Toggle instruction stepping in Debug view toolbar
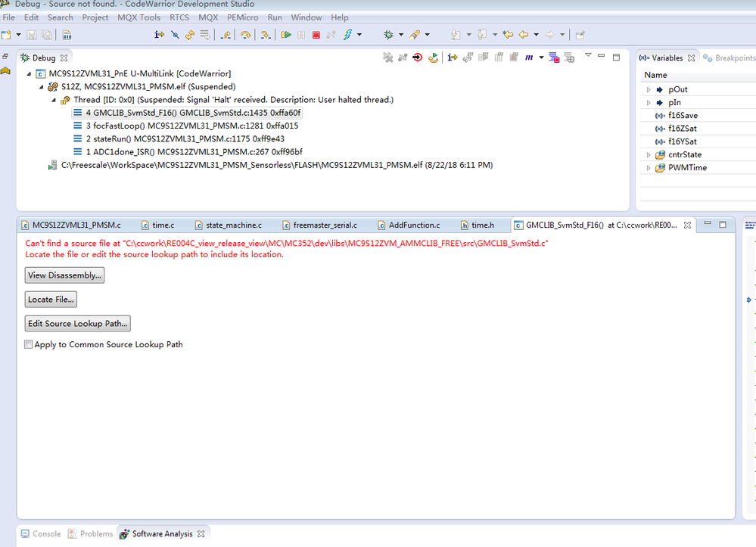This screenshot has height=547, width=756. click(x=453, y=57)
